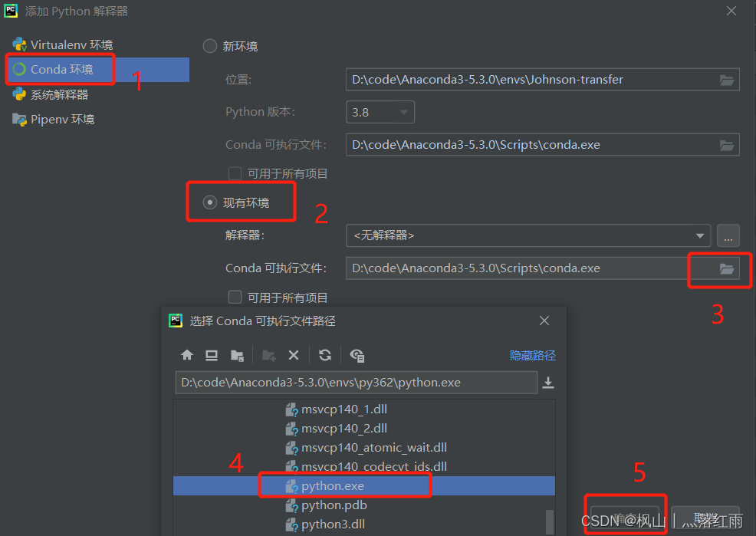Create new folder in file chooser
Screen dimensions: 756x536
(x=268, y=356)
